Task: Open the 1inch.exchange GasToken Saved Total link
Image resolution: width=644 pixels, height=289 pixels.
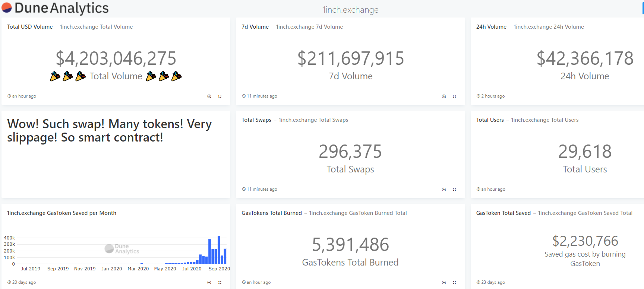Action: pyautogui.click(x=585, y=213)
